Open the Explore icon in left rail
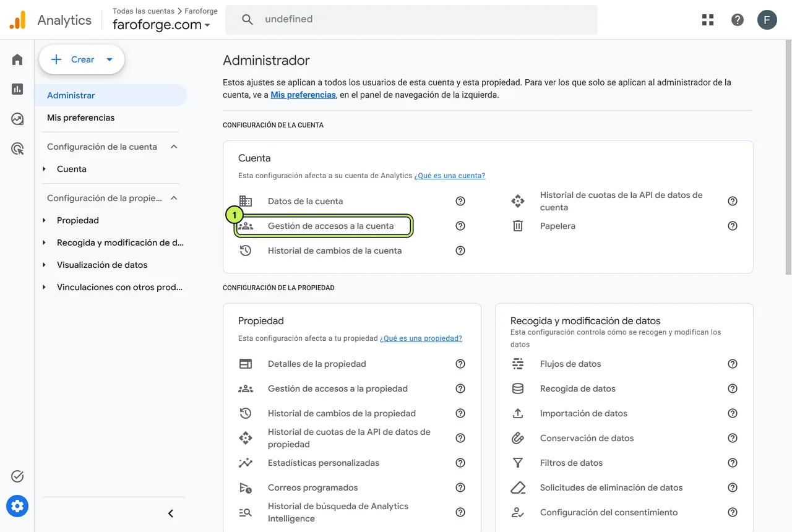The width and height of the screenshot is (792, 532). [17, 119]
